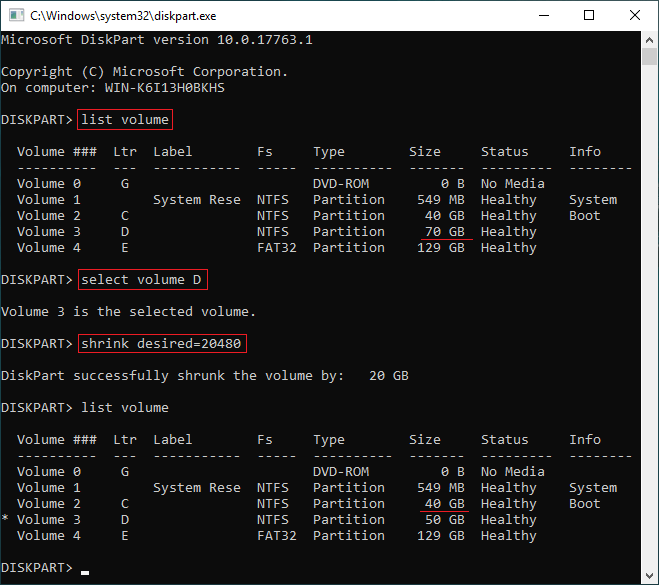Click the 'successfully shrunk the volume' message
The height and width of the screenshot is (585, 659).
(x=170, y=376)
